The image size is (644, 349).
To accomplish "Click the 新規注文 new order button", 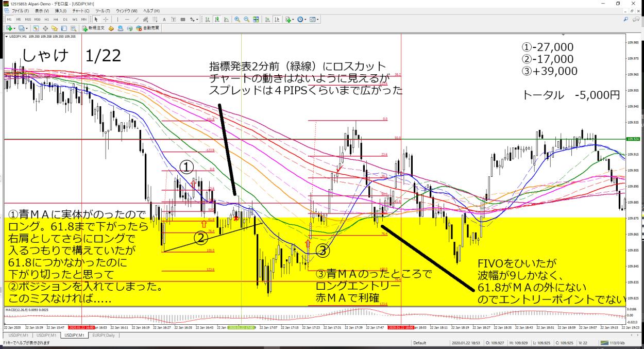I will click(93, 28).
